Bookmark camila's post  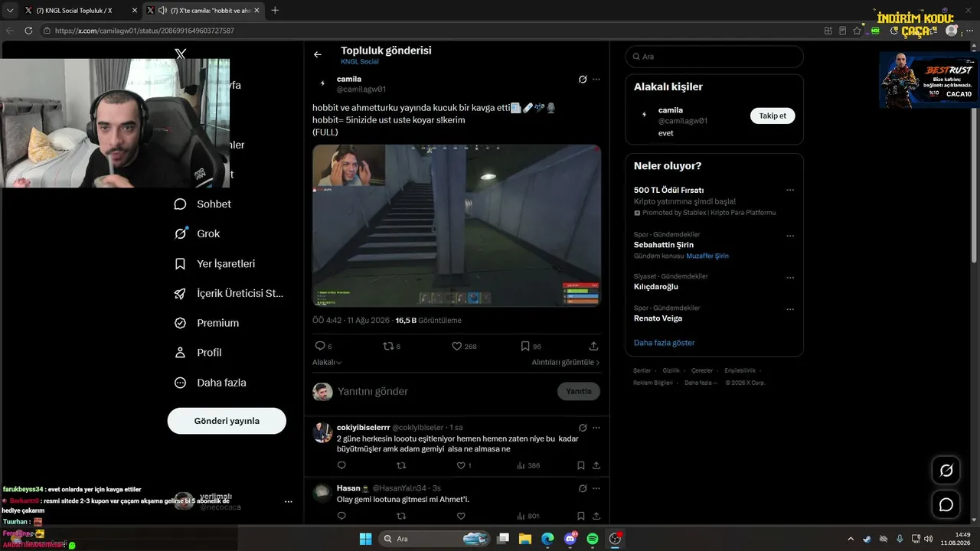click(x=525, y=346)
